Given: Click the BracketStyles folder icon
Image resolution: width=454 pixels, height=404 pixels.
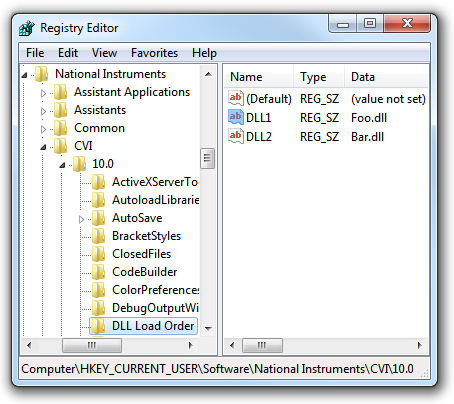Looking at the screenshot, I should pos(99,236).
